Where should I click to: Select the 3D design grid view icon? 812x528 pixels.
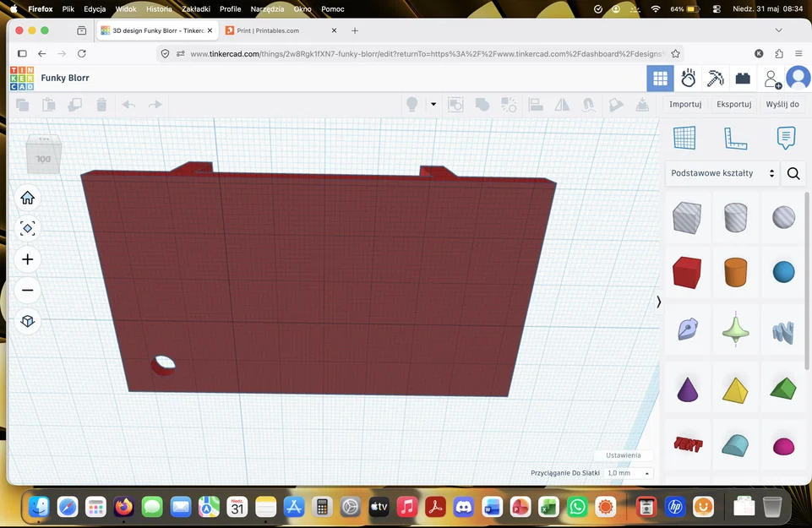[x=660, y=79]
